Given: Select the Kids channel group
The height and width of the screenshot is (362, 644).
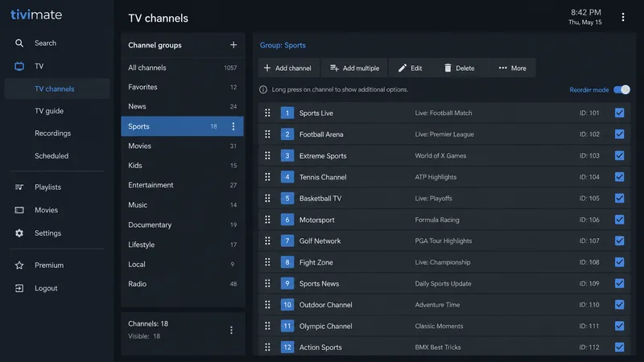Looking at the screenshot, I should pos(183,166).
